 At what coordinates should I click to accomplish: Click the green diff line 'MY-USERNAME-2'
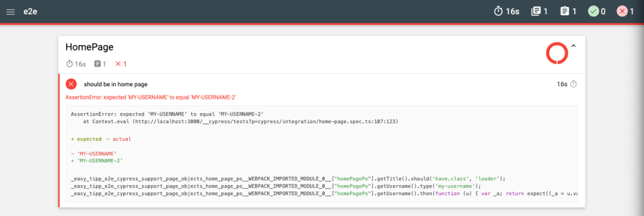(97, 161)
